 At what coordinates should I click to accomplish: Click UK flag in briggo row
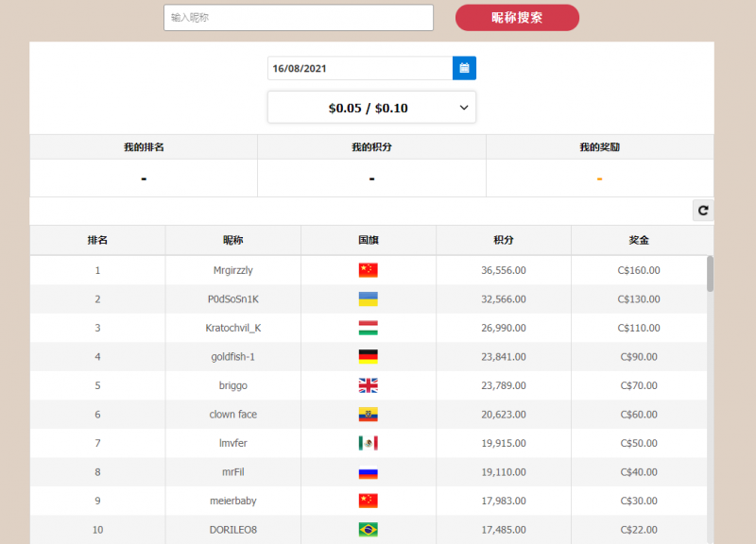[x=368, y=385]
